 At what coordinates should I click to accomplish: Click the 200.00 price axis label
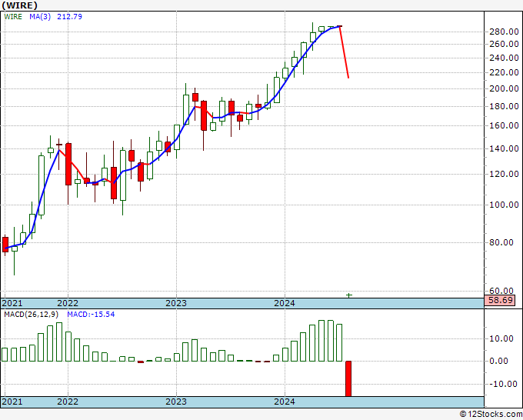point(504,88)
